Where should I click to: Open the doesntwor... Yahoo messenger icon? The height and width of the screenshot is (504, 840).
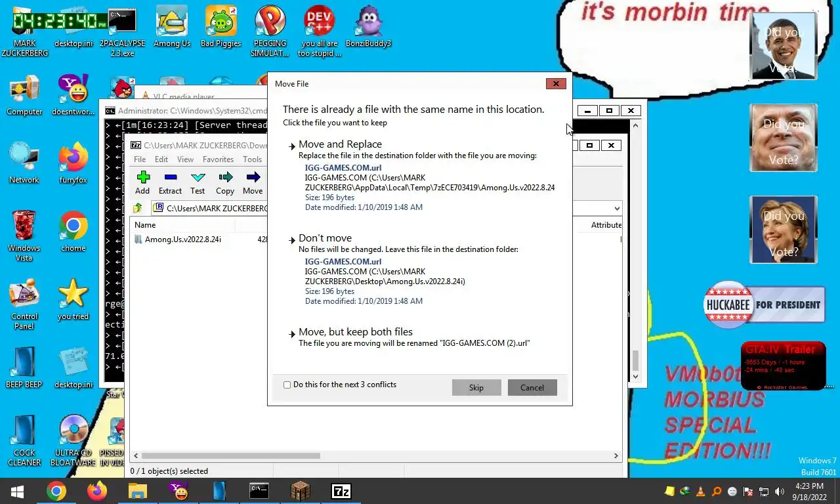pyautogui.click(x=73, y=96)
